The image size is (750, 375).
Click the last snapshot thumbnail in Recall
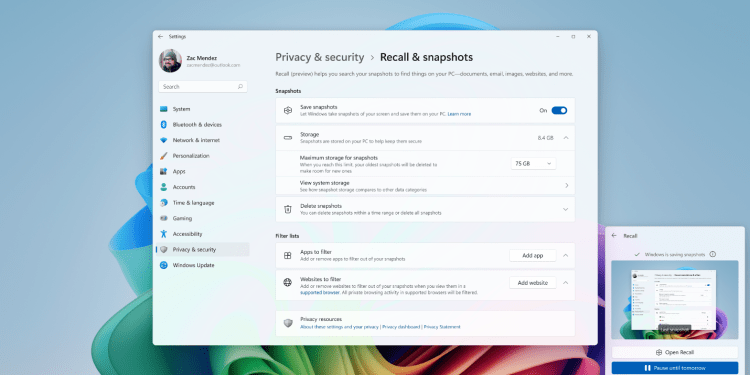coord(674,300)
